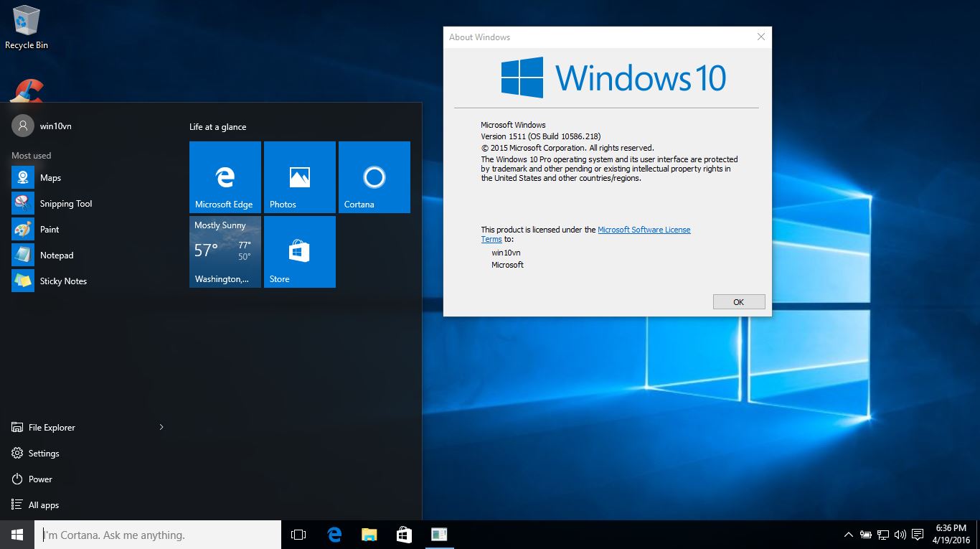The image size is (980, 549).
Task: Open the Photos tile
Action: tap(300, 177)
